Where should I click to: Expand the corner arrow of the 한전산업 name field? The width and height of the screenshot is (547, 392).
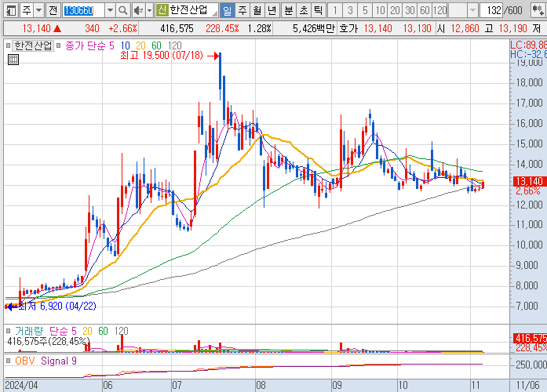[215, 14]
